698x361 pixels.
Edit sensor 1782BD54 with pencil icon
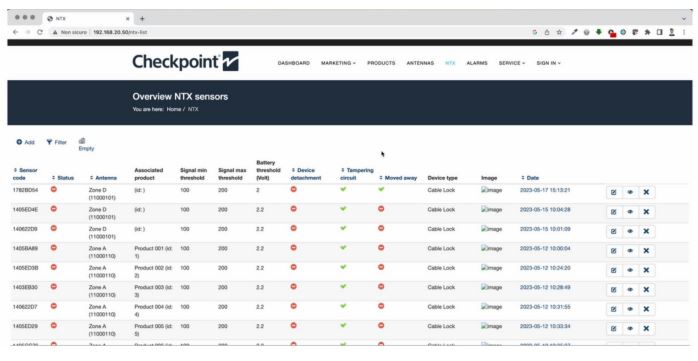pos(614,192)
